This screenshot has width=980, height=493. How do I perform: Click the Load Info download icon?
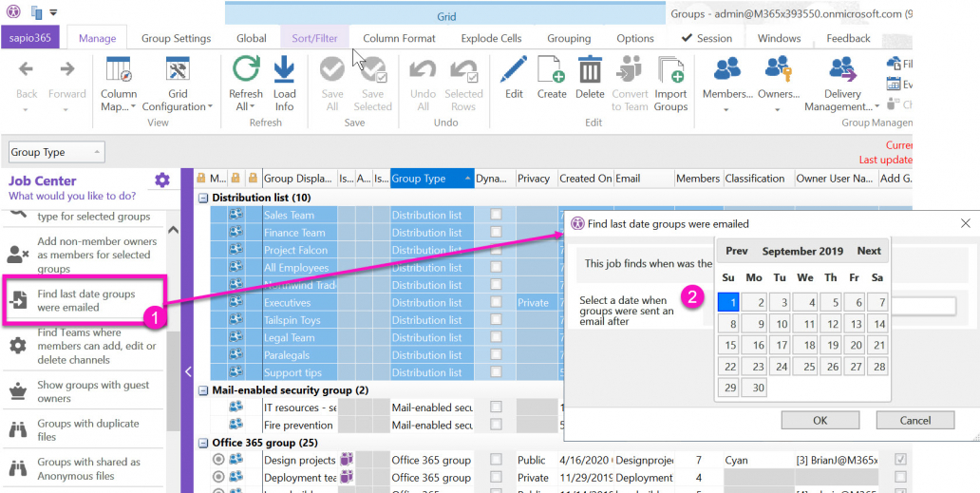pyautogui.click(x=284, y=68)
